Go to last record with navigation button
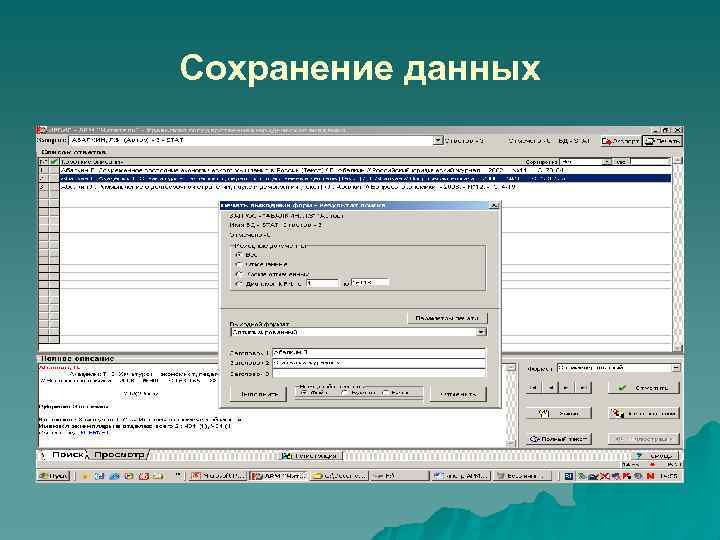The width and height of the screenshot is (720, 540). [x=583, y=388]
